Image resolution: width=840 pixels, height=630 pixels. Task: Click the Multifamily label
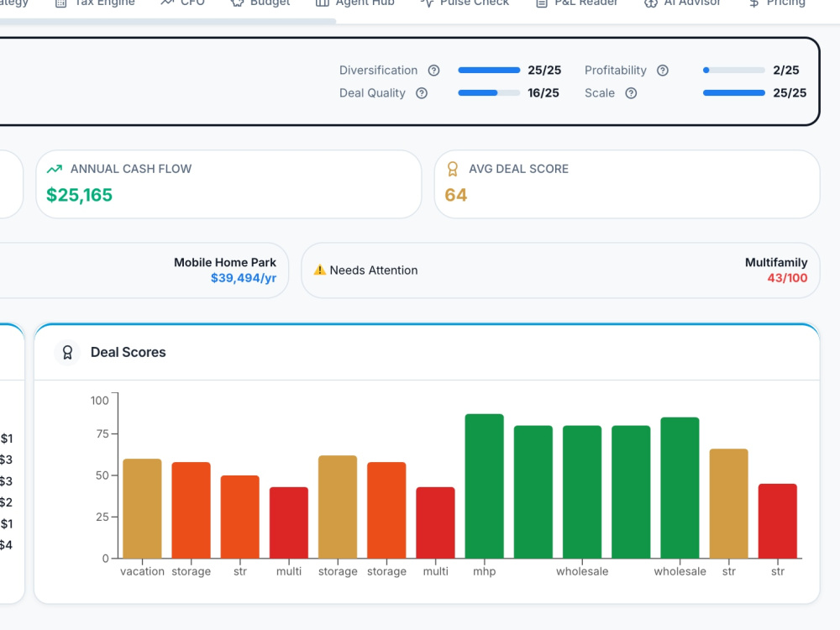click(x=776, y=262)
